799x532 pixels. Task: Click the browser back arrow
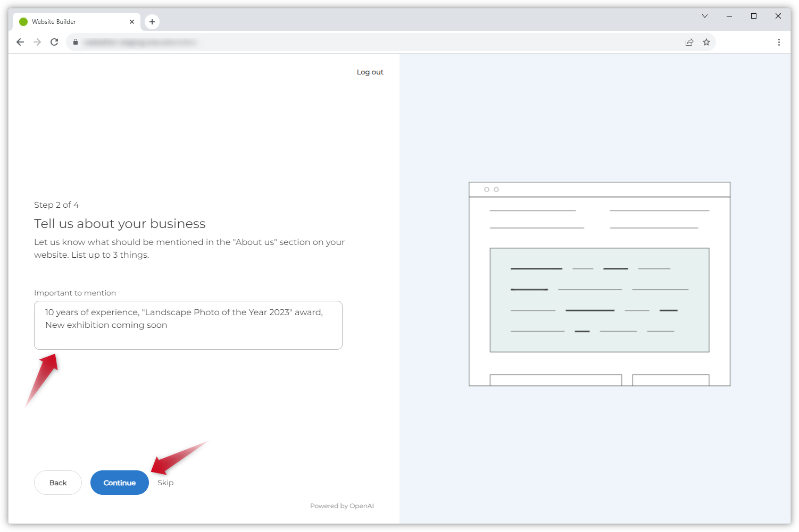click(20, 42)
